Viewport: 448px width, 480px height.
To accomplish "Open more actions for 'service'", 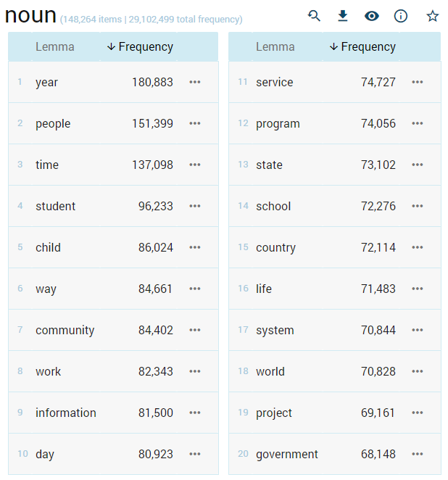I will coord(418,83).
